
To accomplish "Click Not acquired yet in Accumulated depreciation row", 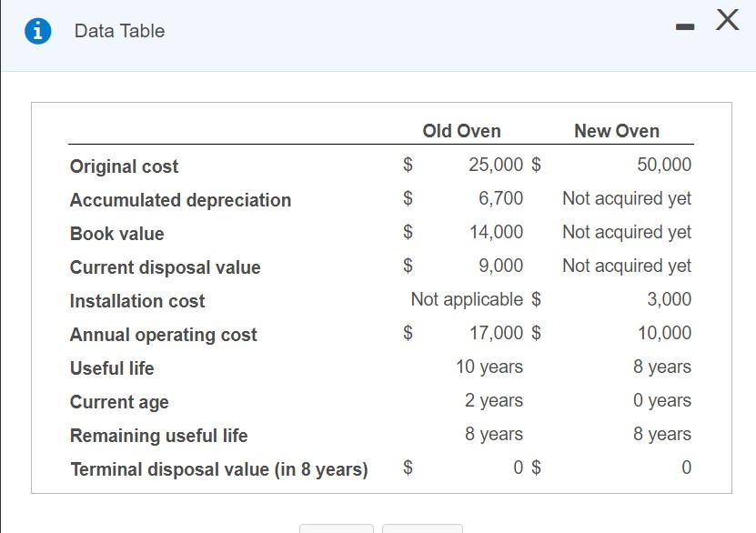I will [627, 198].
